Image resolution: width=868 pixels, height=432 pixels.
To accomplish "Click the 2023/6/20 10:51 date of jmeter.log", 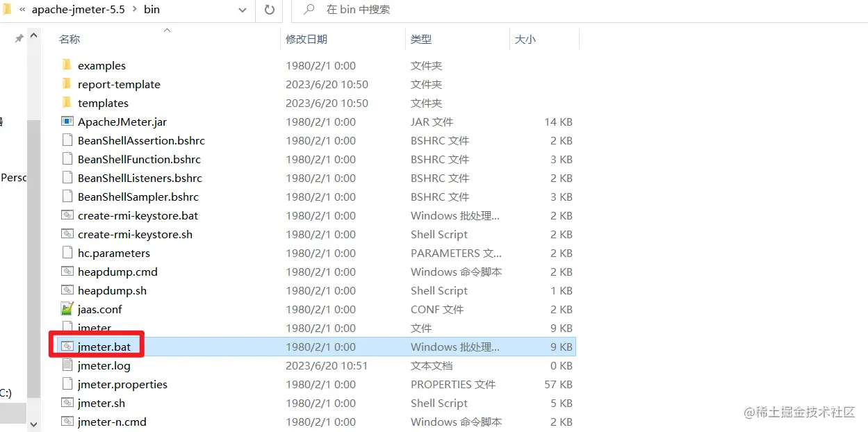I will (x=327, y=365).
